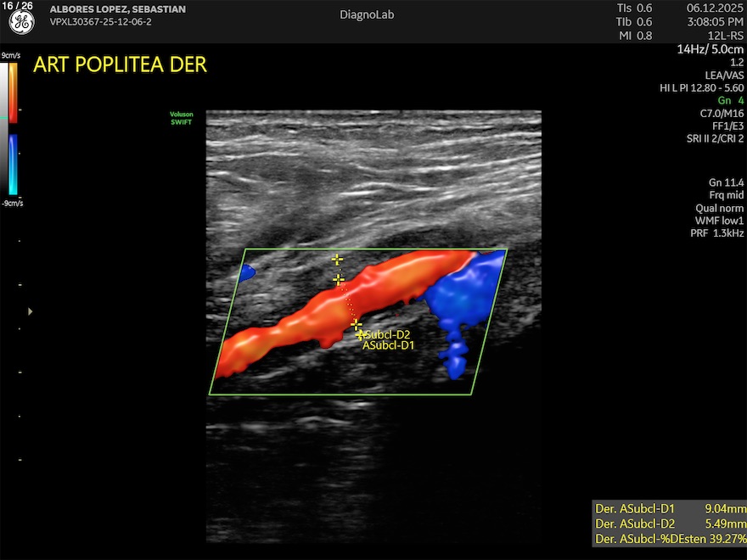Click the focus position triangle on depth scale

[31, 311]
